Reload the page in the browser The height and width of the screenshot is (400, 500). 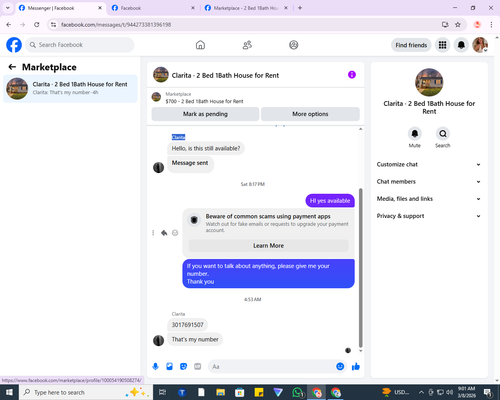(x=37, y=25)
